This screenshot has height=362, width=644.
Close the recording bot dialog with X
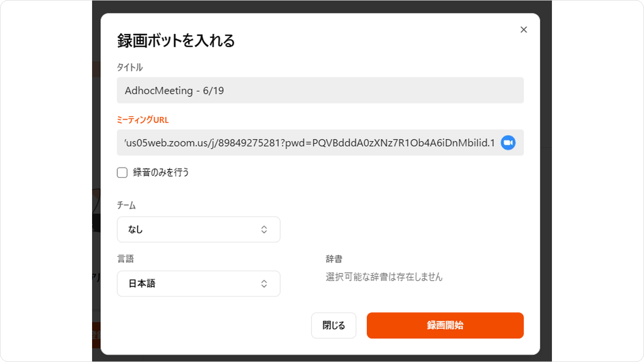524,30
